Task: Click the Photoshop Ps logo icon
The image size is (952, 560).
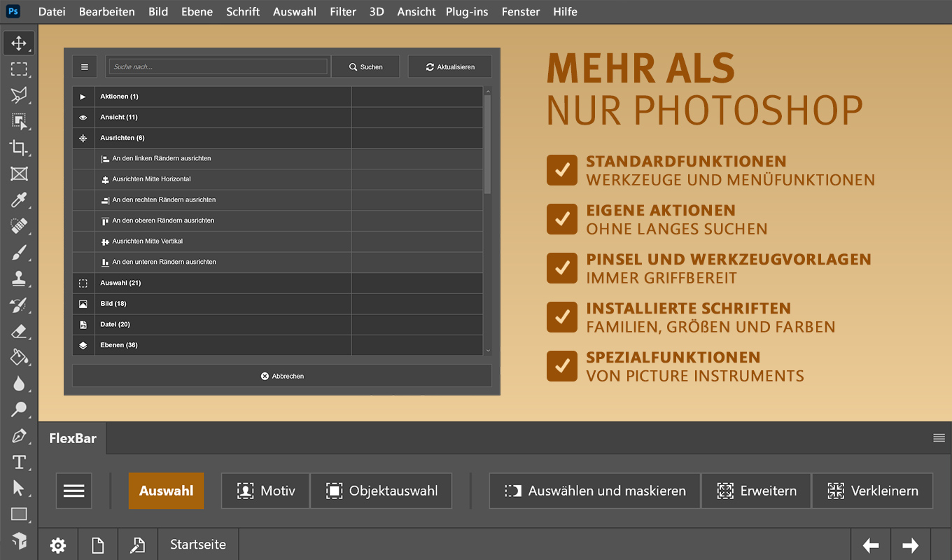Action: pos(13,11)
